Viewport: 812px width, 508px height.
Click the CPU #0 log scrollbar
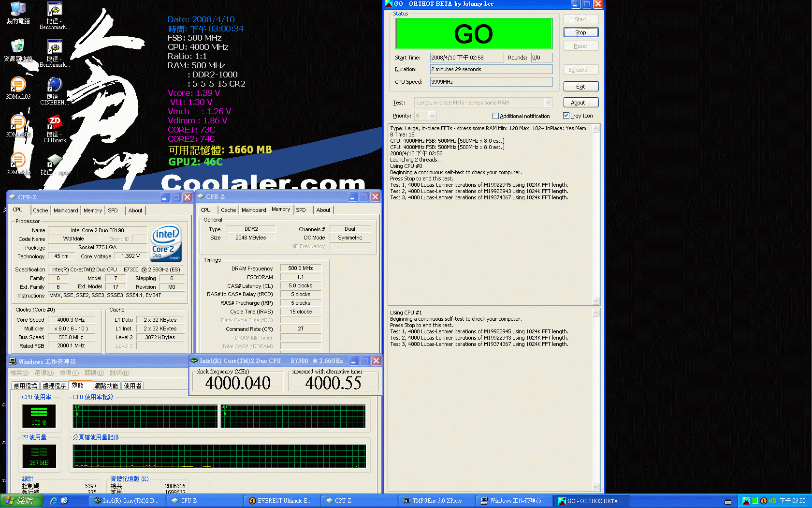pos(595,215)
